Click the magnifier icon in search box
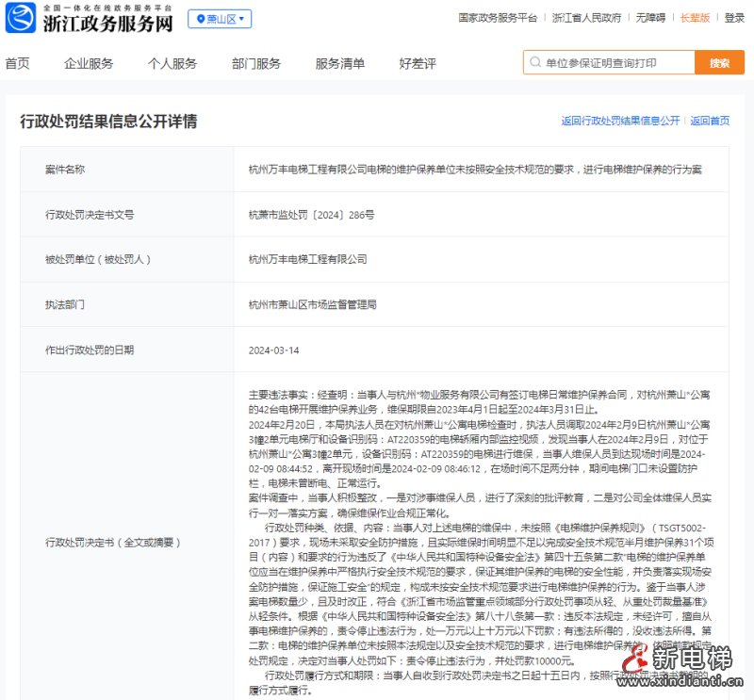The height and width of the screenshot is (700, 754). (535, 63)
